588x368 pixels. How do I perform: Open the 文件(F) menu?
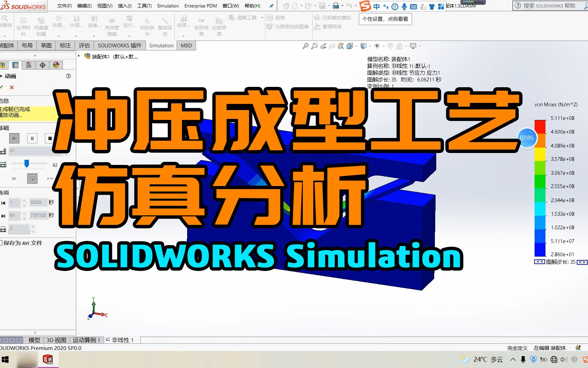[64, 6]
